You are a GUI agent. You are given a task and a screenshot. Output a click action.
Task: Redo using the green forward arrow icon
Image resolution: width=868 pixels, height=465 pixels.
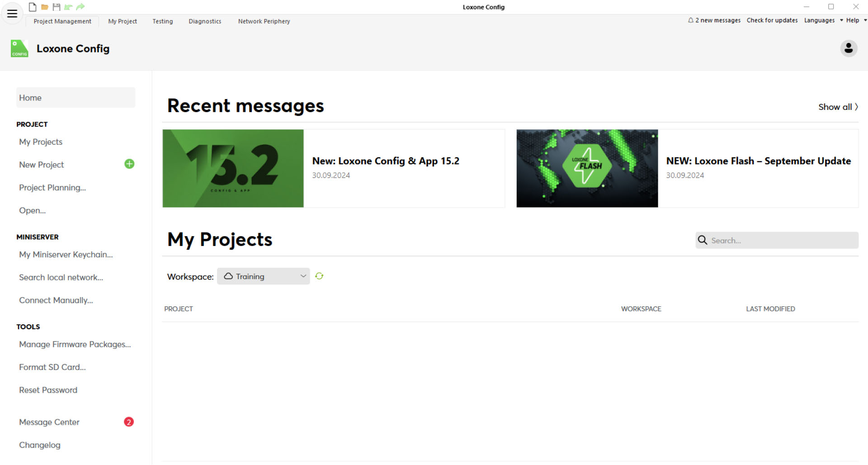coord(80,7)
